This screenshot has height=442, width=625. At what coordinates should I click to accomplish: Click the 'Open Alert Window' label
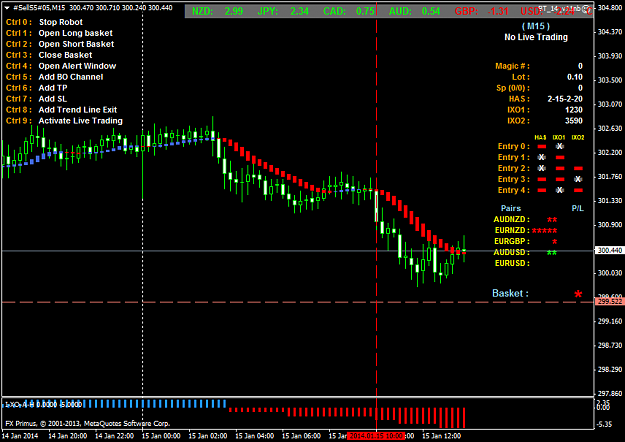click(77, 66)
